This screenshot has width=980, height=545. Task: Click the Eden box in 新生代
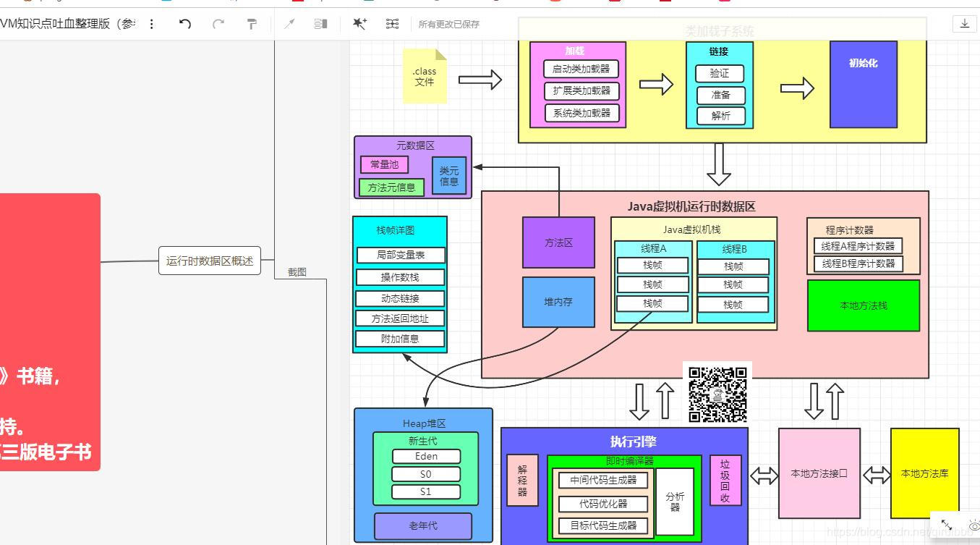pyautogui.click(x=426, y=456)
